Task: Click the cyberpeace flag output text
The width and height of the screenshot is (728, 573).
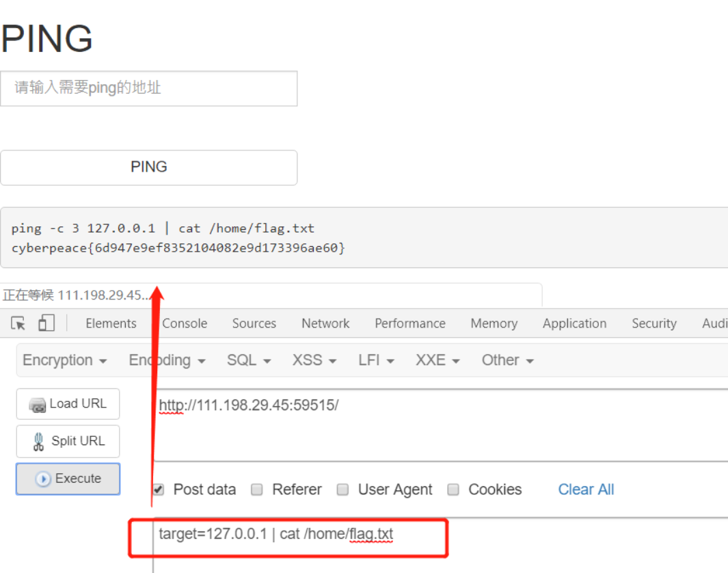Action: (x=178, y=248)
